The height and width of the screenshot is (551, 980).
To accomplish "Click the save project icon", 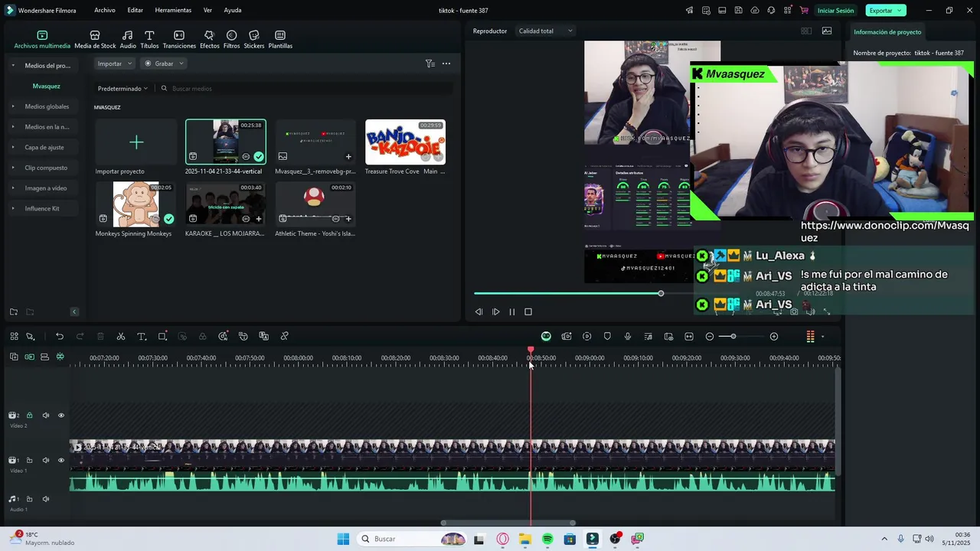I will [x=738, y=11].
